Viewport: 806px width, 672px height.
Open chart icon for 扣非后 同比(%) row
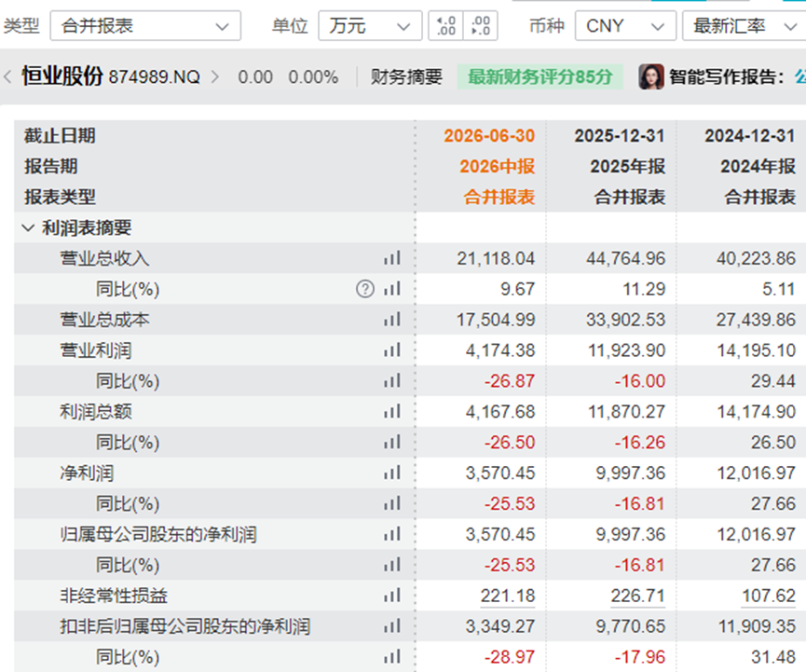pos(391,656)
